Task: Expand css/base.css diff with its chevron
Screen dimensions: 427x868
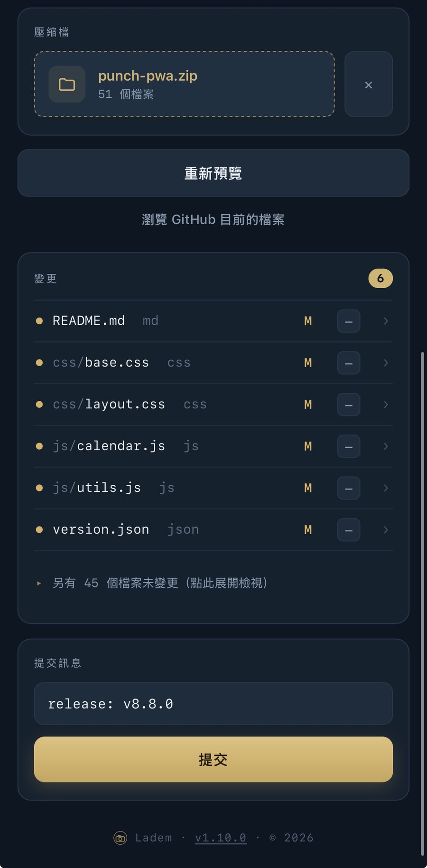Action: point(386,363)
